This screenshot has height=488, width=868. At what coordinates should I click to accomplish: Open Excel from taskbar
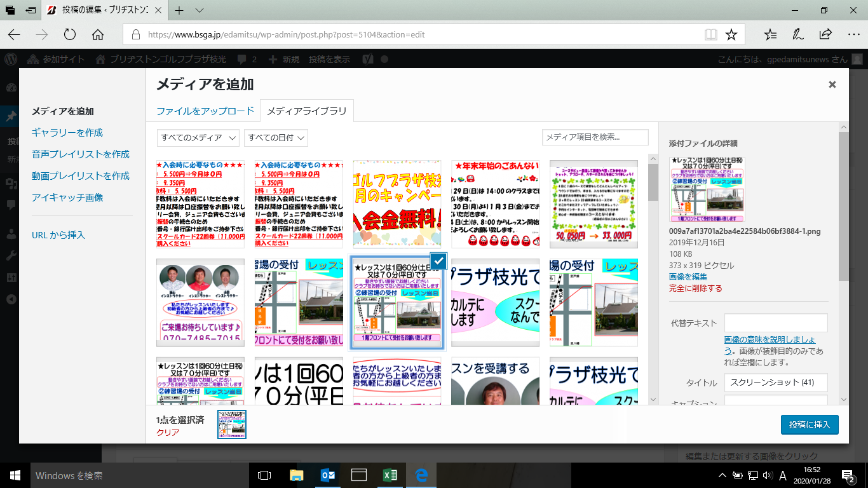coord(390,475)
